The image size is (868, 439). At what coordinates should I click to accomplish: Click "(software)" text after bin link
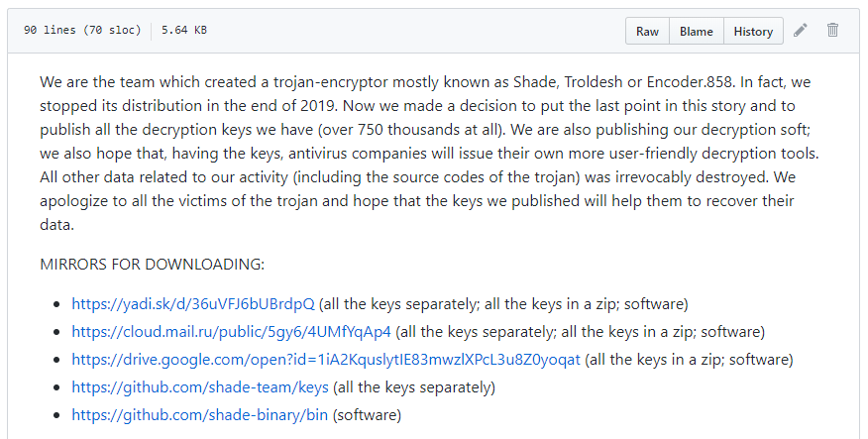point(367,414)
